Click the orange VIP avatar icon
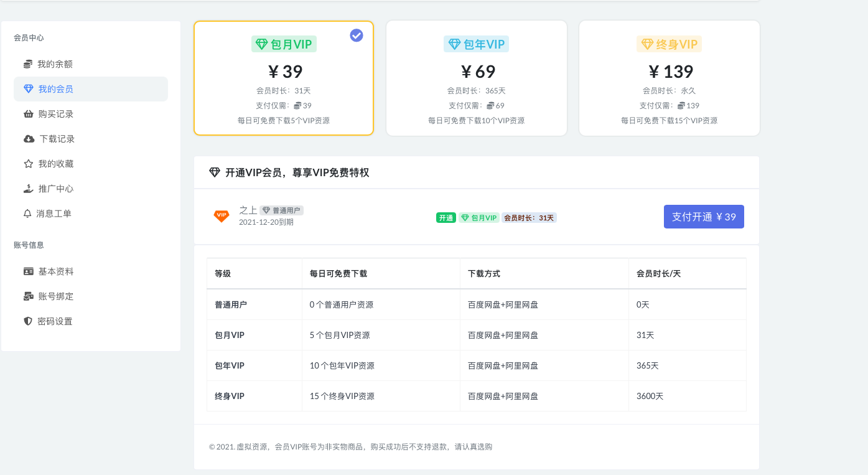This screenshot has width=868, height=475. [x=222, y=216]
